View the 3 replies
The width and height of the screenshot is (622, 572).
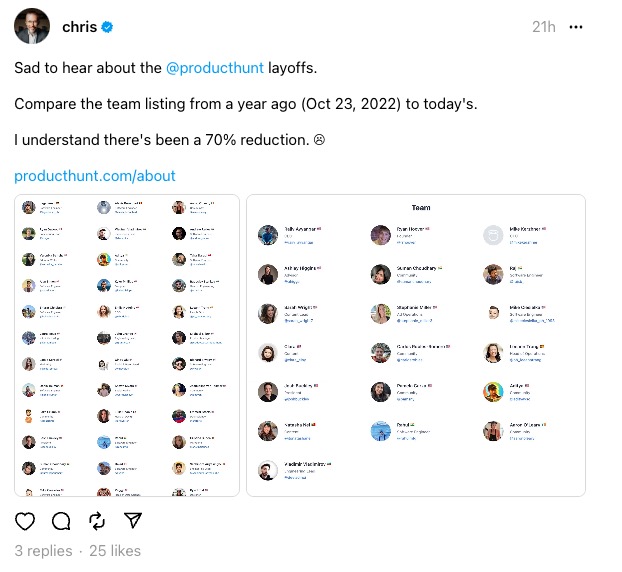43,551
